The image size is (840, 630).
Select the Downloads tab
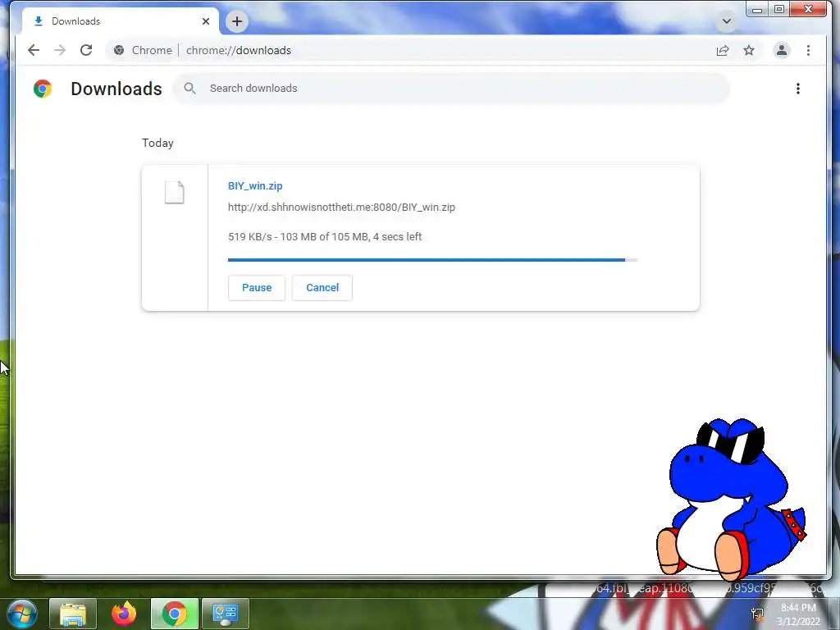[121, 21]
